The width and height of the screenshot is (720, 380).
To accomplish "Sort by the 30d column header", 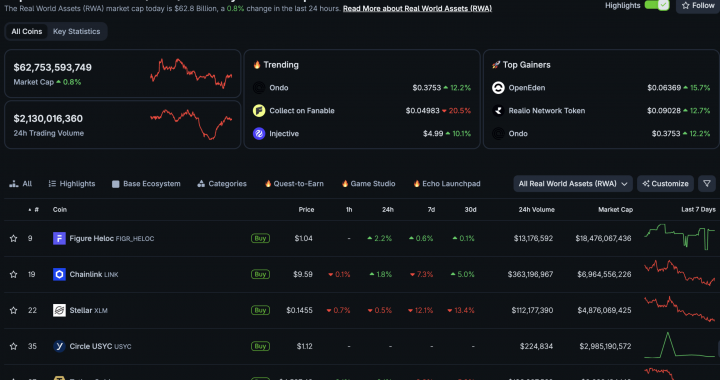I will (x=470, y=209).
